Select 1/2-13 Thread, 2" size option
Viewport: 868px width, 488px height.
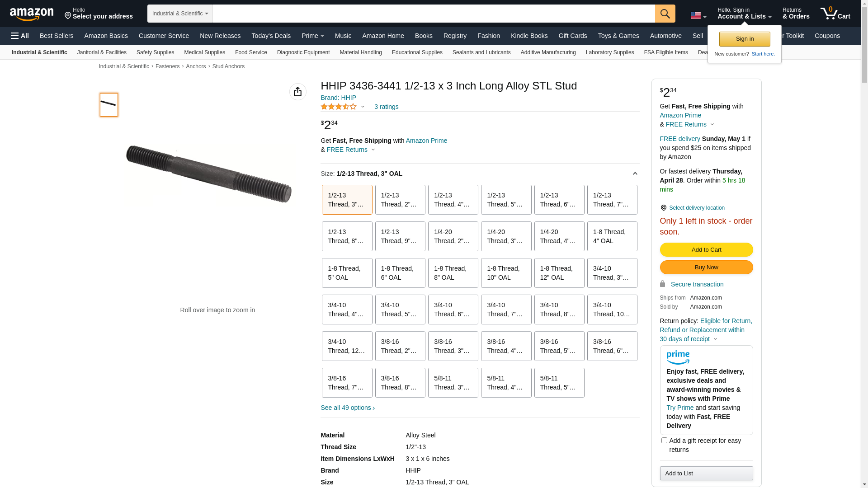pyautogui.click(x=400, y=200)
